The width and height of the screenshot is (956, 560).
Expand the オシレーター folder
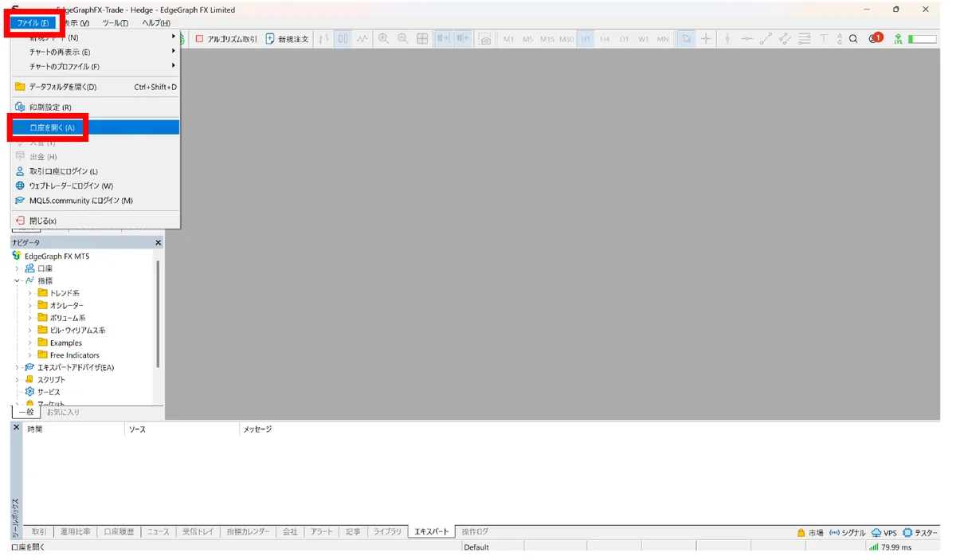click(x=30, y=305)
